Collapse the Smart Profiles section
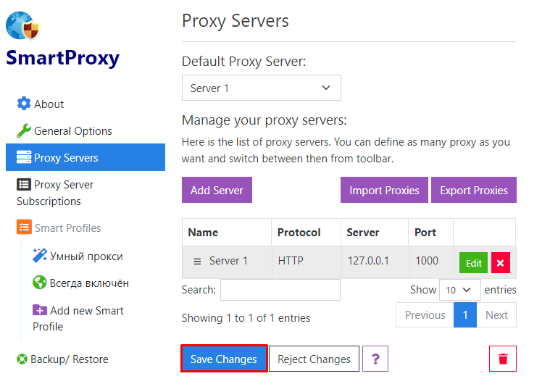 click(x=59, y=228)
